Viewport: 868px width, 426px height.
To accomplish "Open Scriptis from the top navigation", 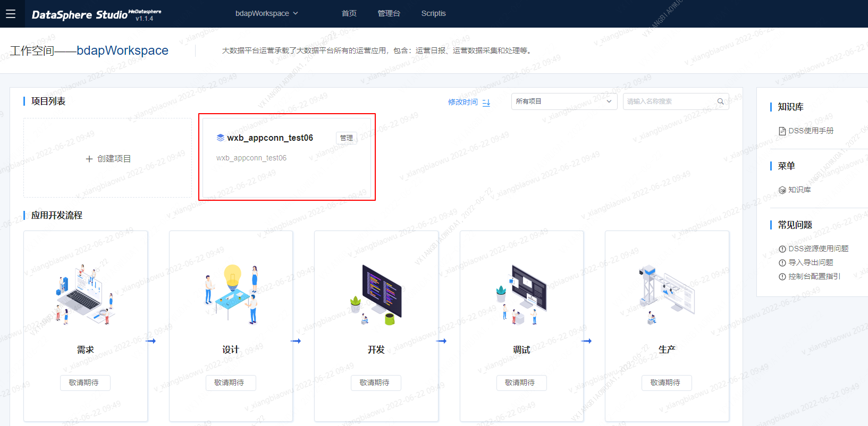I will coord(433,13).
